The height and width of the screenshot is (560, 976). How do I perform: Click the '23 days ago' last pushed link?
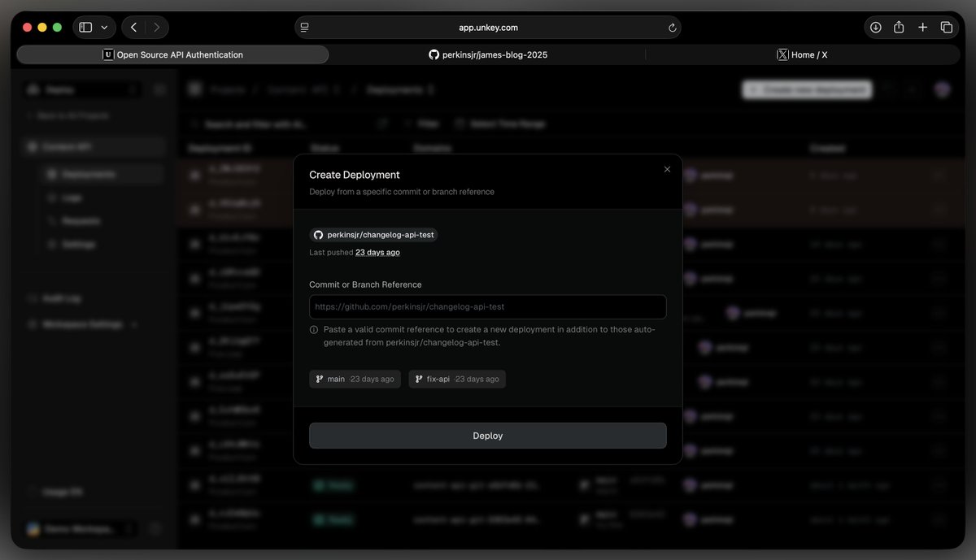point(377,253)
